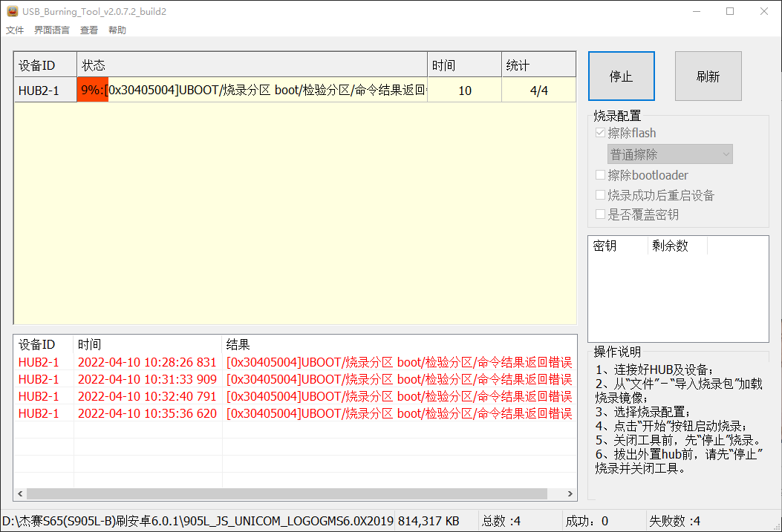Open the 查看 menu

[x=88, y=30]
